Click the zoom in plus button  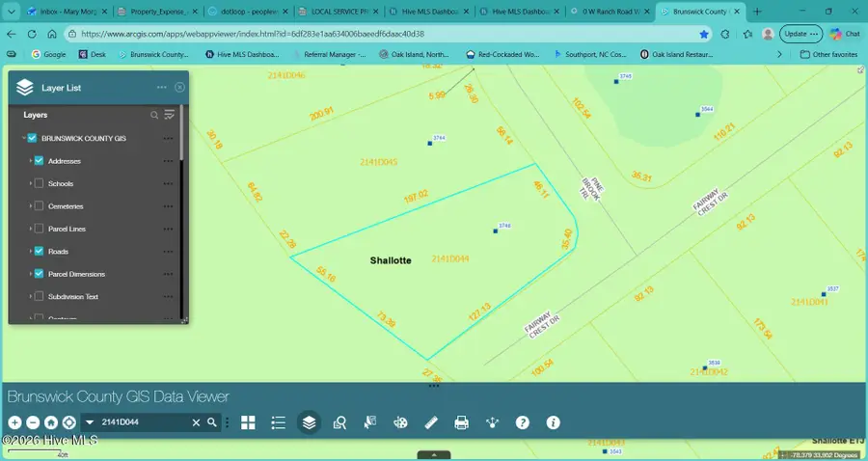(x=14, y=422)
